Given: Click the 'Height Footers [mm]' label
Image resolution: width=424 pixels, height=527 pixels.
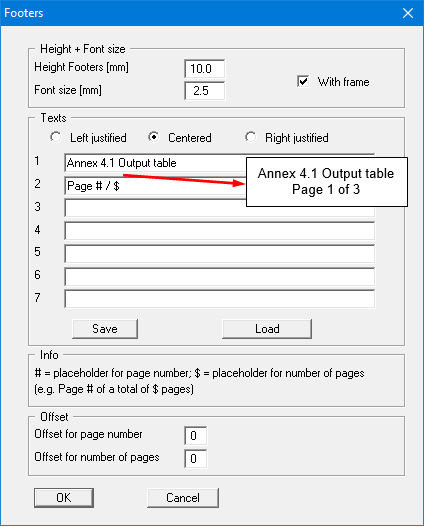Looking at the screenshot, I should [x=81, y=67].
